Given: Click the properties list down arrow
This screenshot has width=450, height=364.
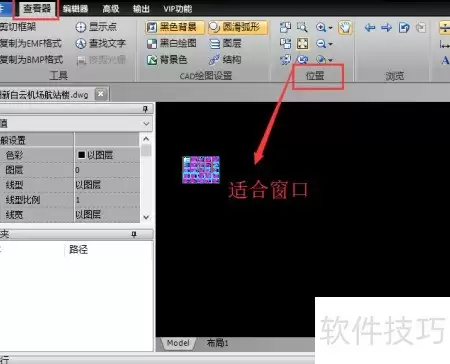Looking at the screenshot, I should coord(146,217).
